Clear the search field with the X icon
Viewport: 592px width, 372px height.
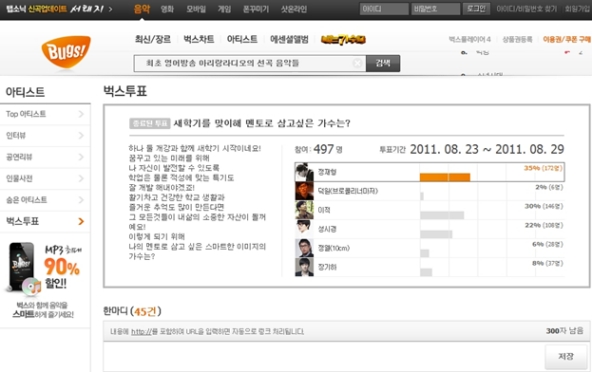(x=357, y=63)
